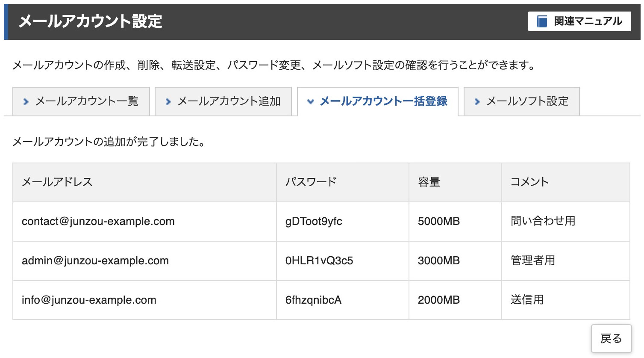
Task: Click password 6fhzqnibcA in table
Action: coord(313,300)
